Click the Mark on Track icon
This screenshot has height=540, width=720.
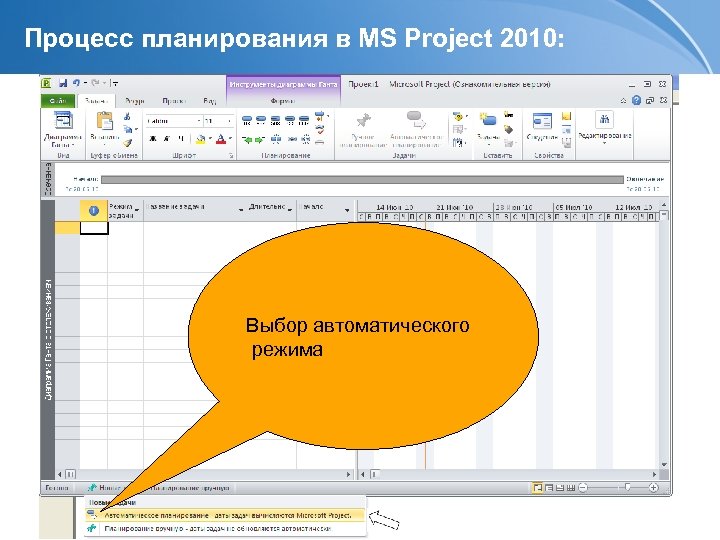[x=320, y=117]
